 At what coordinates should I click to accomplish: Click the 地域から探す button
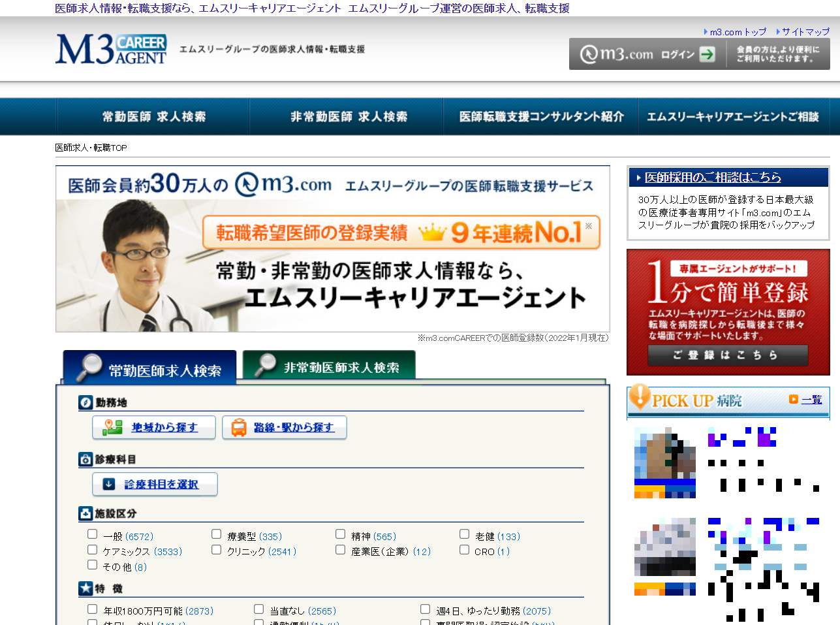click(x=154, y=427)
